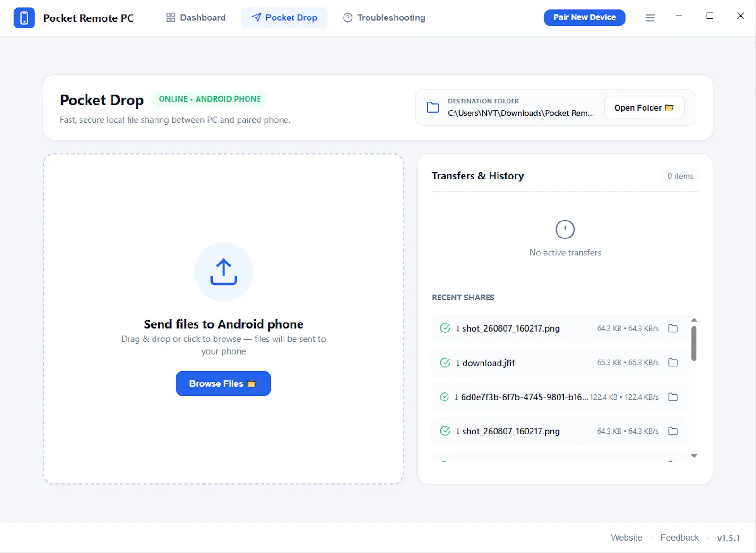Switch to the Pocket Drop tab
This screenshot has width=756, height=553.
pos(284,18)
